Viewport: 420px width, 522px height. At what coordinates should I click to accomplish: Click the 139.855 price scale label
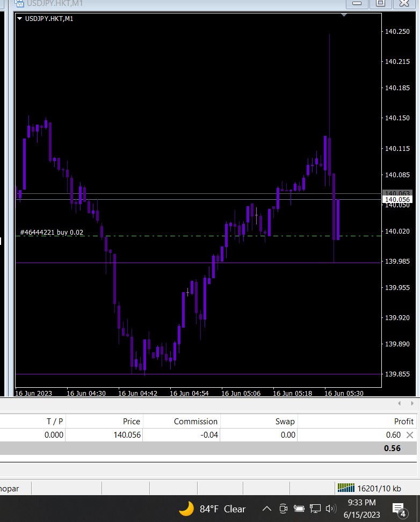(x=397, y=374)
